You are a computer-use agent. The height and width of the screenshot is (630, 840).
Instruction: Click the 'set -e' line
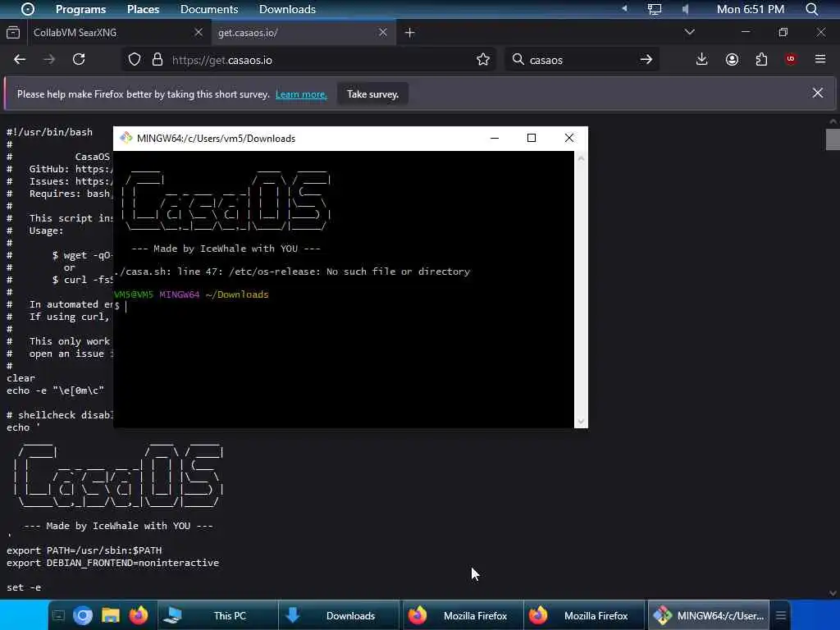pos(24,587)
